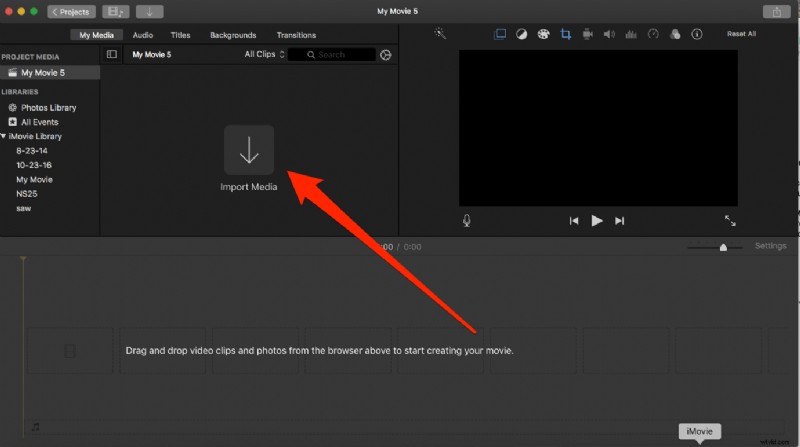Open the speed speedometer icon
The image size is (800, 447).
pyautogui.click(x=653, y=34)
